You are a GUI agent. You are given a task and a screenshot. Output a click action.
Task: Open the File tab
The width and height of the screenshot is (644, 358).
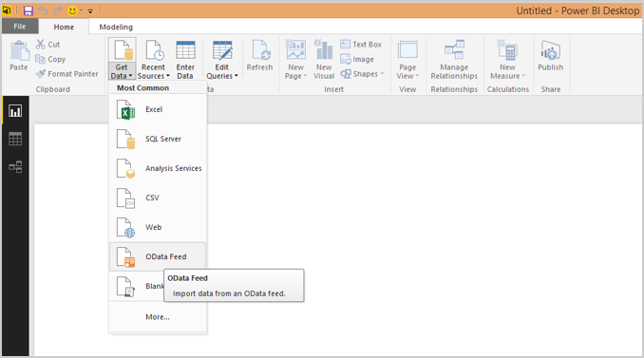(20, 27)
